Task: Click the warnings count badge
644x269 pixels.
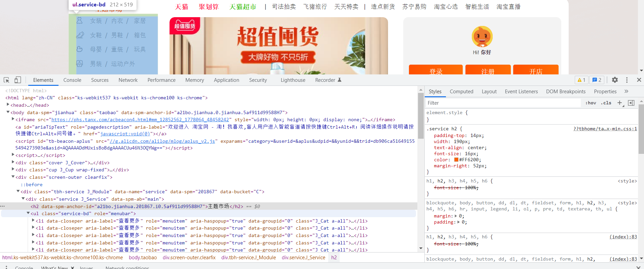Action: pyautogui.click(x=581, y=80)
